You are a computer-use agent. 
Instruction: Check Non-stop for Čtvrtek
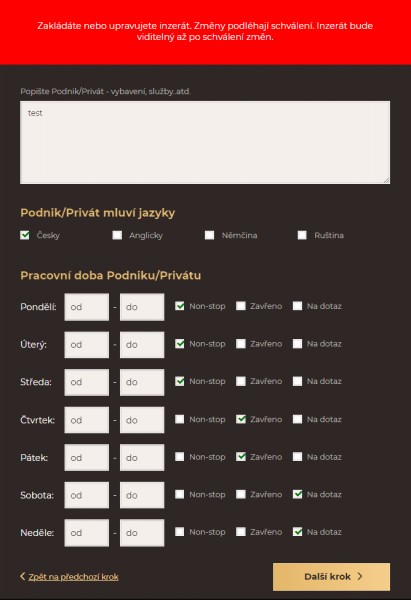click(x=179, y=419)
